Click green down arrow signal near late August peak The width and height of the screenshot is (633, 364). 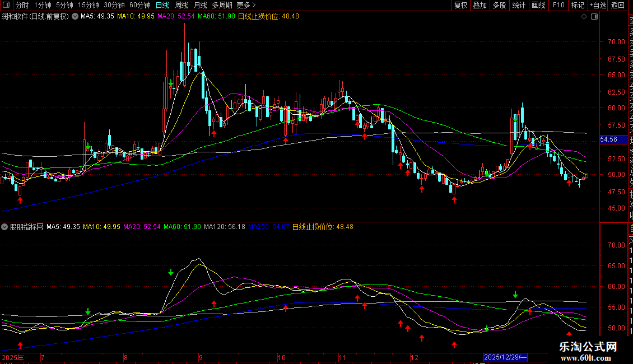(x=171, y=83)
